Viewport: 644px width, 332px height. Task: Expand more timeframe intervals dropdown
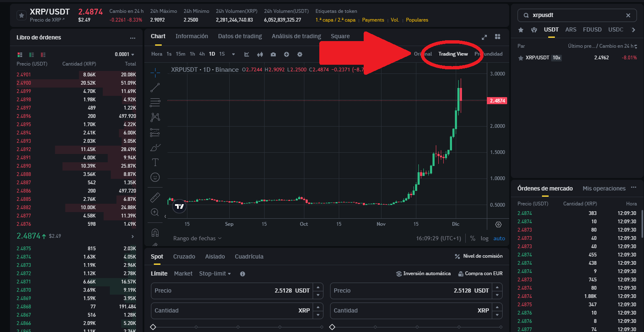click(233, 54)
